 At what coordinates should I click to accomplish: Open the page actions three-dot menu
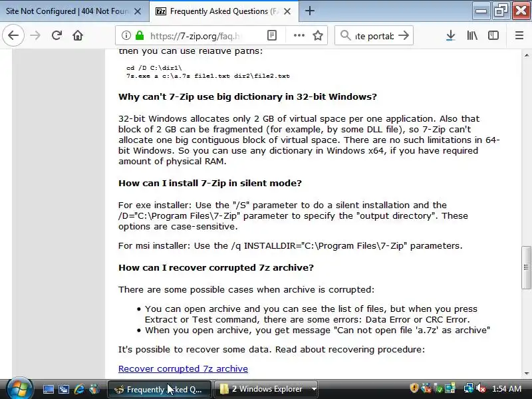pos(299,35)
